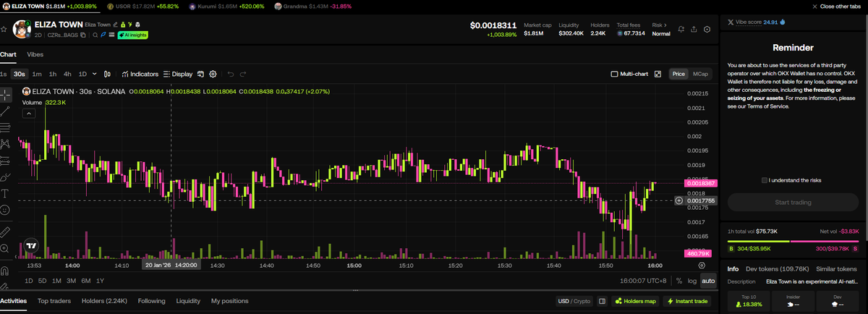Close other tabs at top right
This screenshot has width=868, height=314.
pyautogui.click(x=837, y=6)
